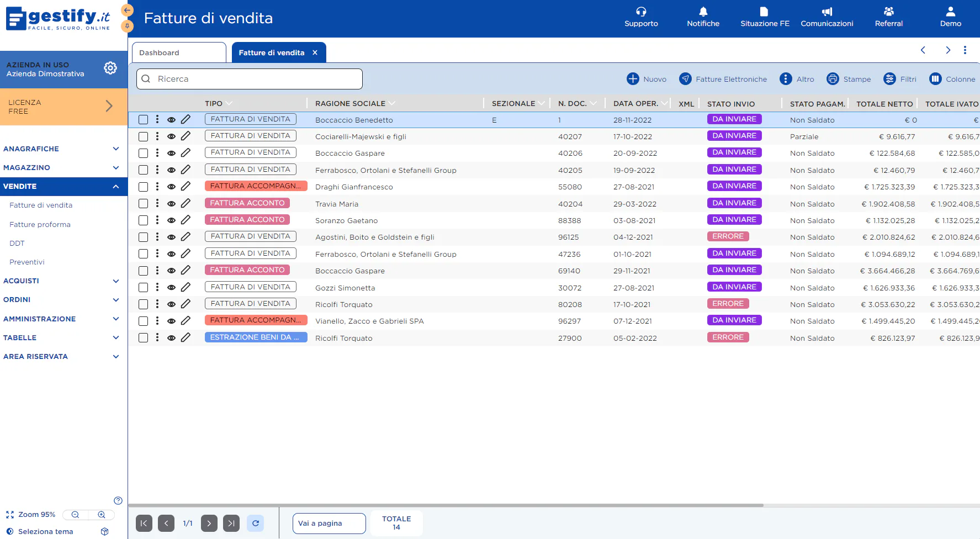Open Notifiche bell icon
Image resolution: width=980 pixels, height=539 pixels.
[703, 12]
